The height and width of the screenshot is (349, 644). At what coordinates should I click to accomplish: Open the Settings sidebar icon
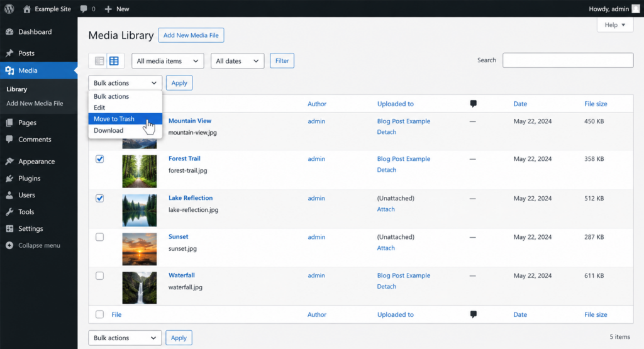(x=9, y=229)
